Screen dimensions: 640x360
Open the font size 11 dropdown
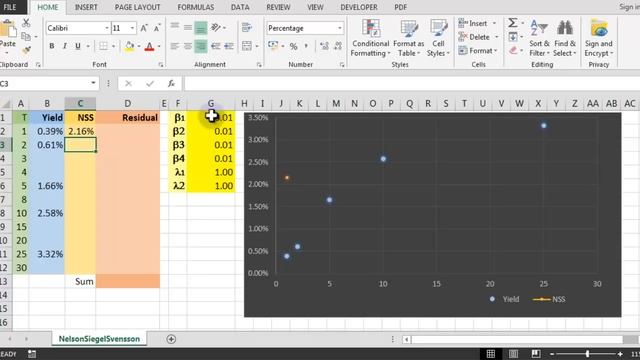132,28
